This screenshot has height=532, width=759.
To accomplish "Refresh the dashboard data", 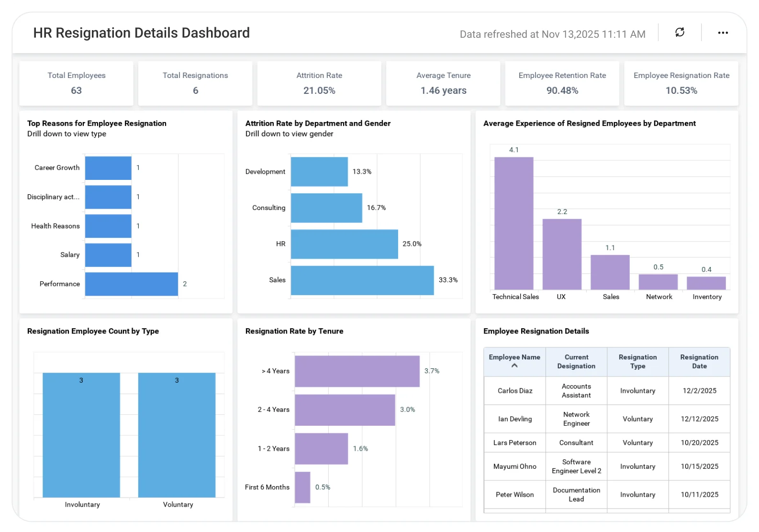I will click(x=680, y=33).
